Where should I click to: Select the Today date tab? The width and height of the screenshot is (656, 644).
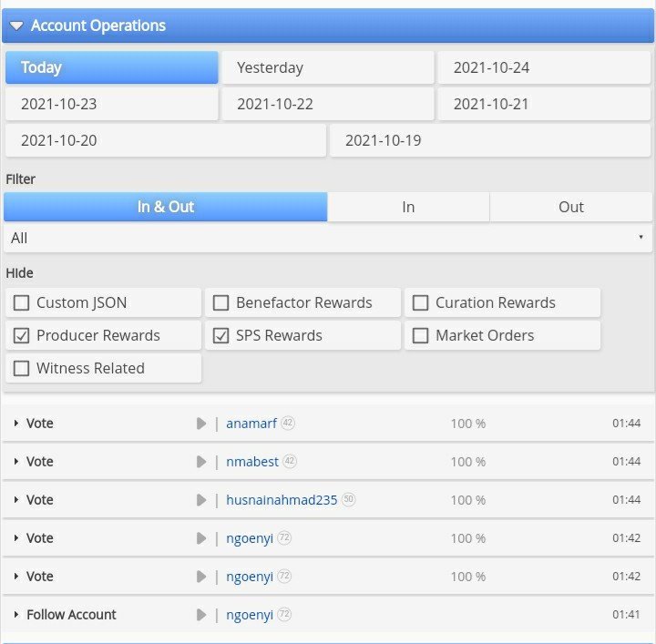[x=112, y=67]
